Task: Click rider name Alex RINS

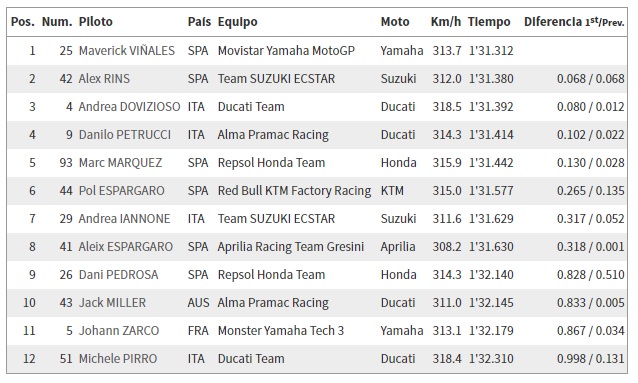Action: pos(104,79)
